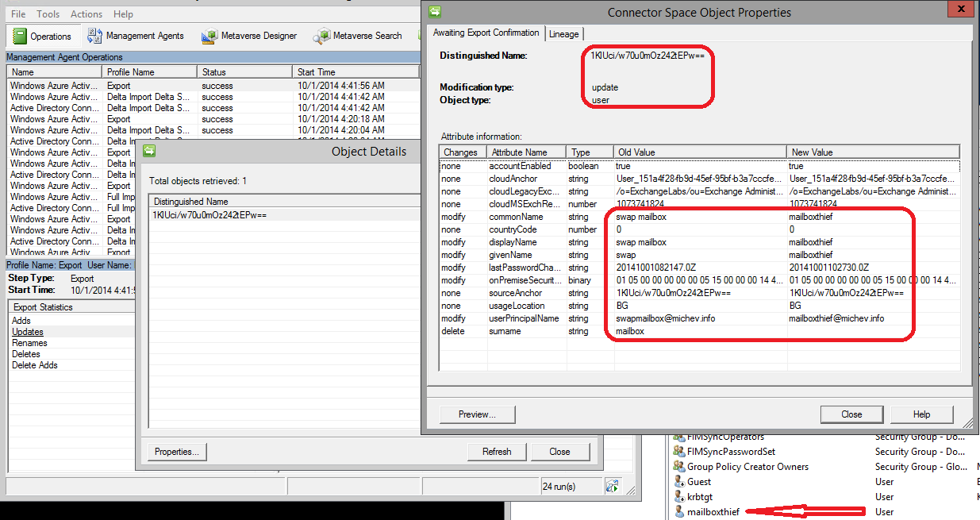The width and height of the screenshot is (980, 520).
Task: Switch to the Lineage tab
Action: point(564,33)
